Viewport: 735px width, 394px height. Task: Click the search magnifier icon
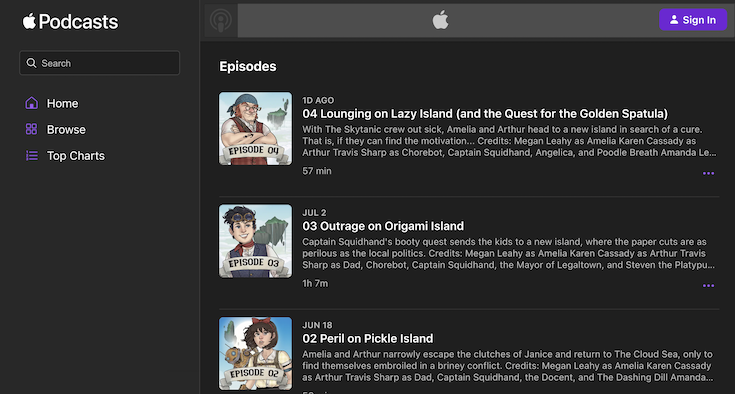pyautogui.click(x=31, y=63)
